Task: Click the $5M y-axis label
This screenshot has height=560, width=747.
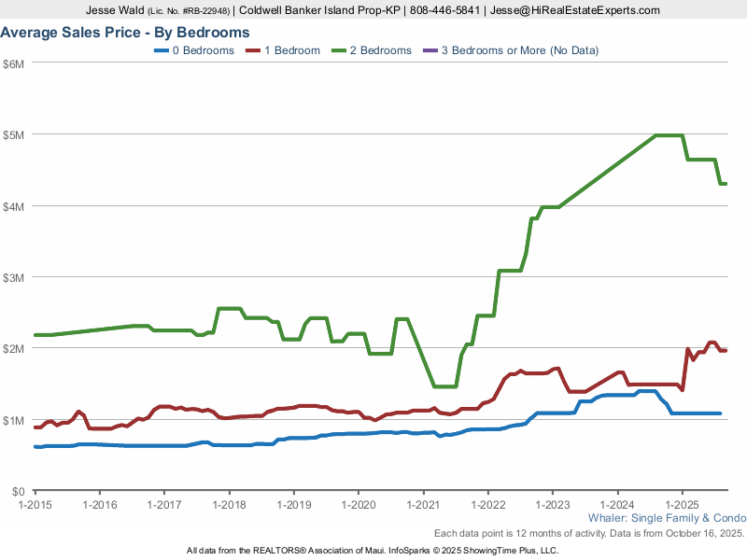Action: (13, 134)
